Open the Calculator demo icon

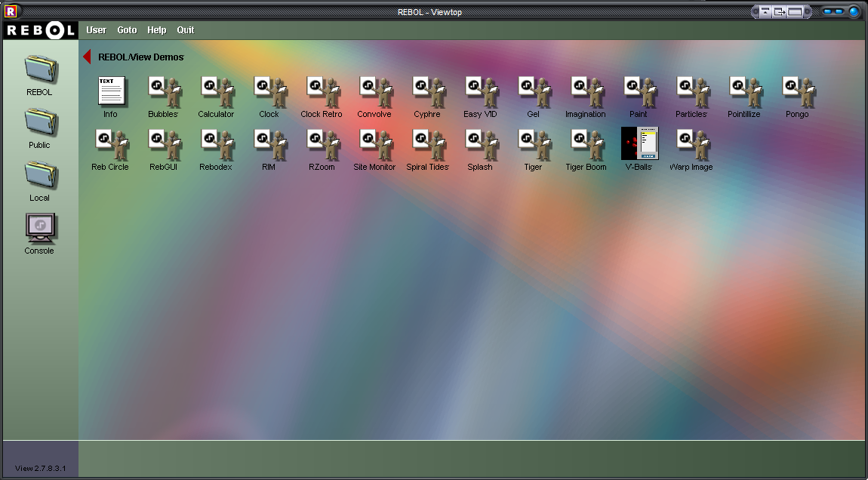217,91
